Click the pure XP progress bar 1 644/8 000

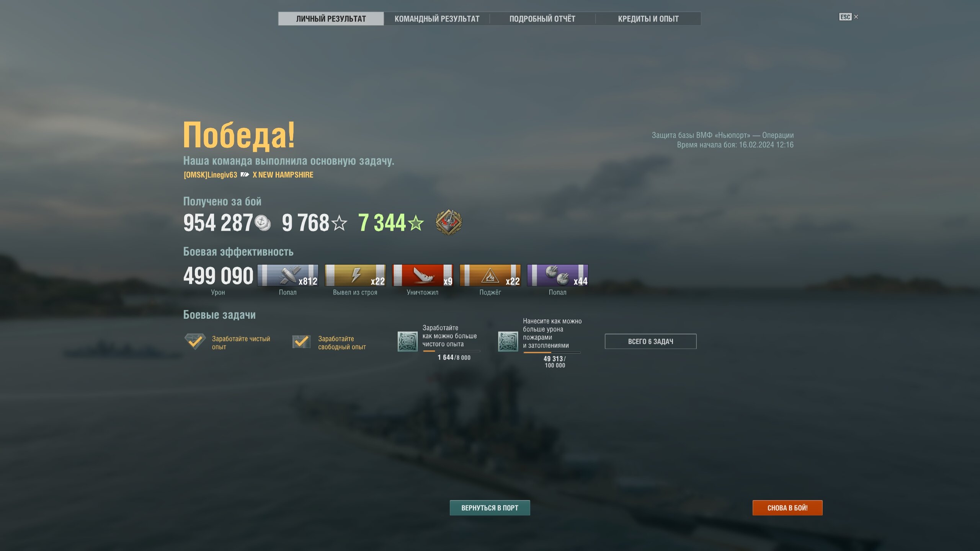click(451, 351)
